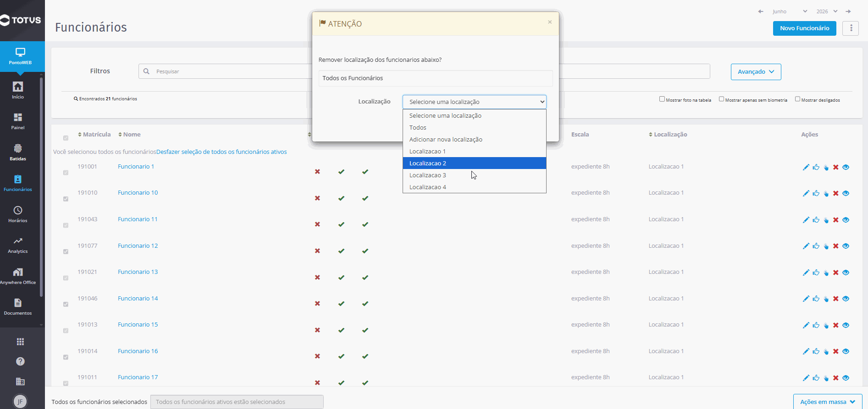
Task: View Funcionario 1 with eye icon
Action: tap(846, 167)
